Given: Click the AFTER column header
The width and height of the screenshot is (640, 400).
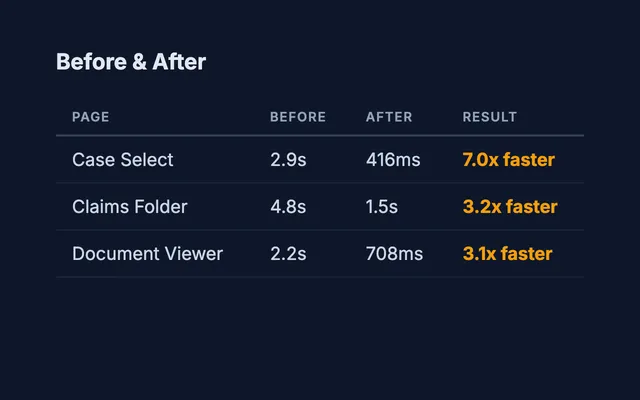Looking at the screenshot, I should point(389,117).
